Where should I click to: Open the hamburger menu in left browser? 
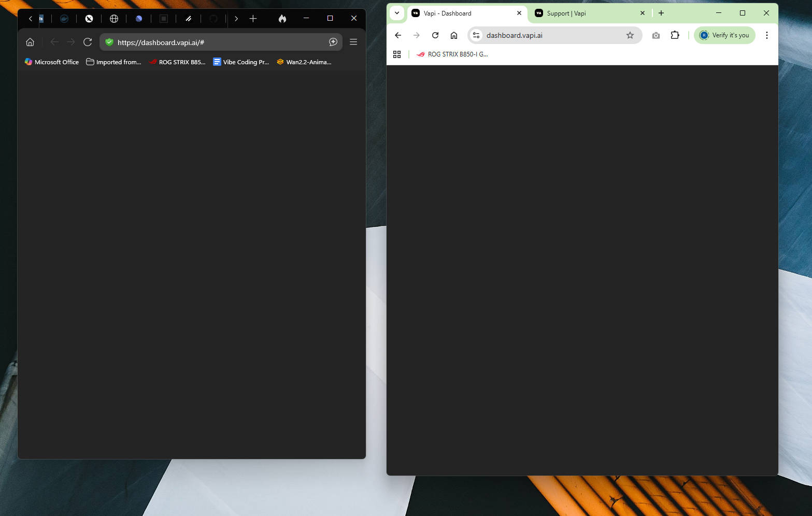353,42
